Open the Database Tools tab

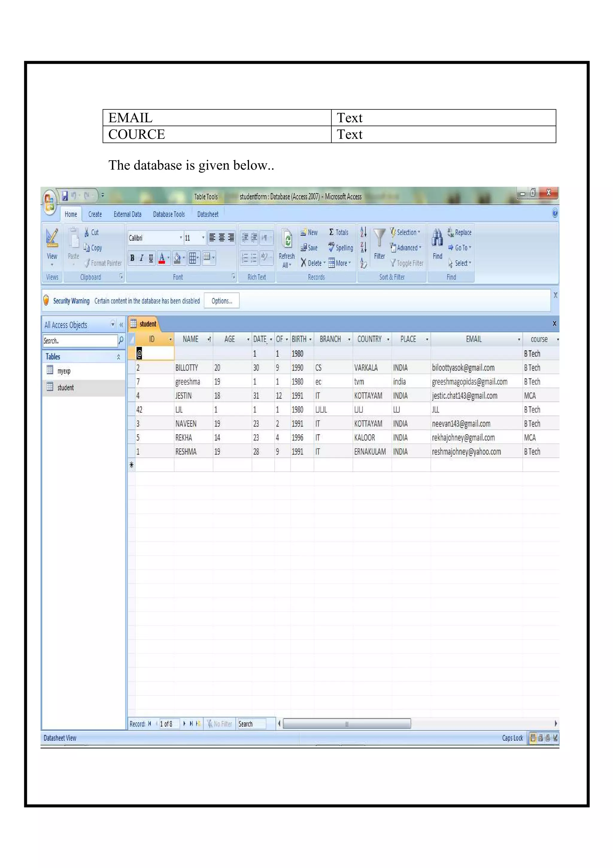[x=169, y=214]
